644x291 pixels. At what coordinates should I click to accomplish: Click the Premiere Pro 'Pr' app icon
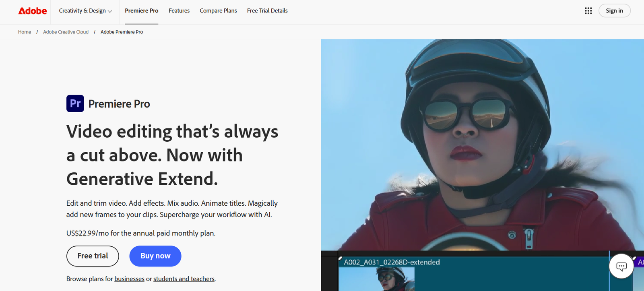click(x=75, y=103)
